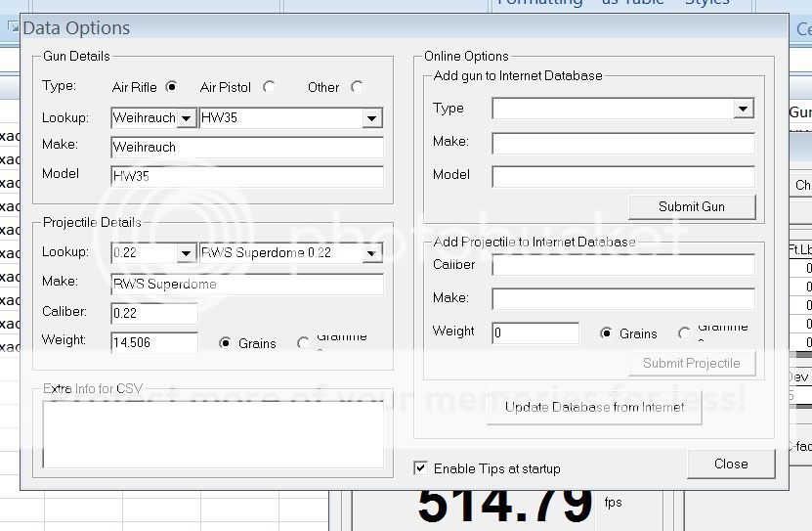This screenshot has height=531, width=812.
Task: Click the online projectile Make field
Action: 623,299
